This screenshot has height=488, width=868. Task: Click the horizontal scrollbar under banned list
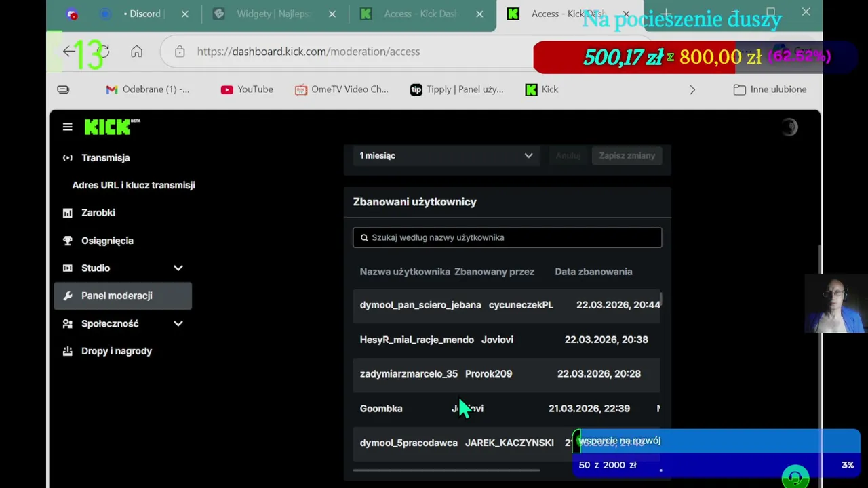[x=446, y=470]
